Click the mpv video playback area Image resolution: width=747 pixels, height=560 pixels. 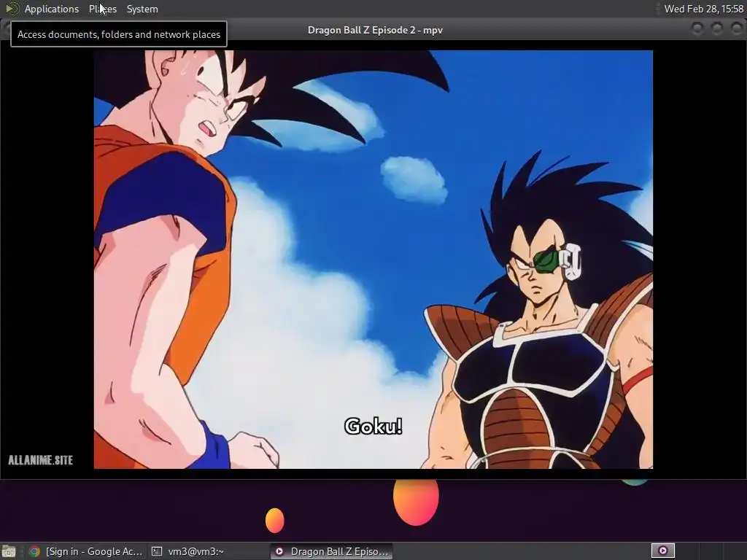pos(373,260)
